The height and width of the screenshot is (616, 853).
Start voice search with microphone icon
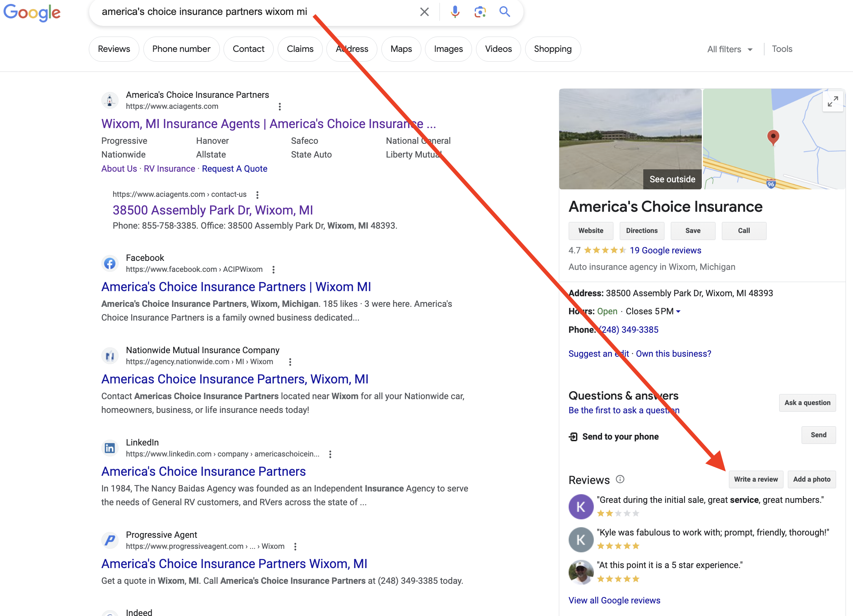(x=455, y=12)
